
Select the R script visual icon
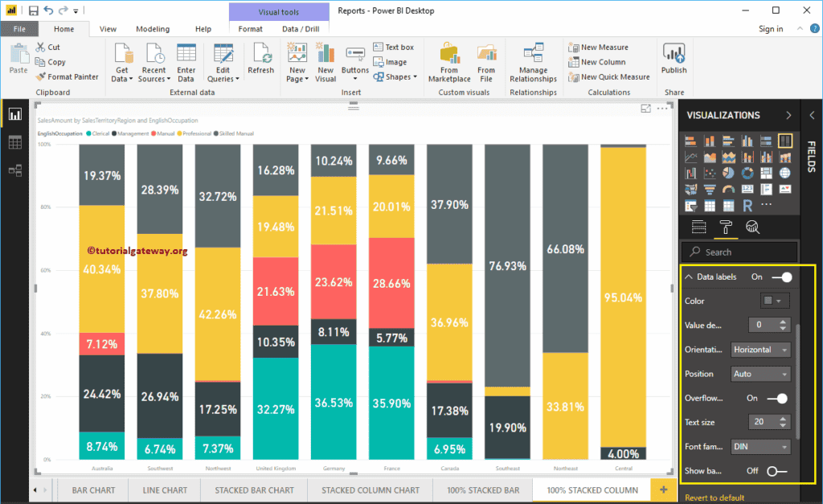[x=747, y=204]
